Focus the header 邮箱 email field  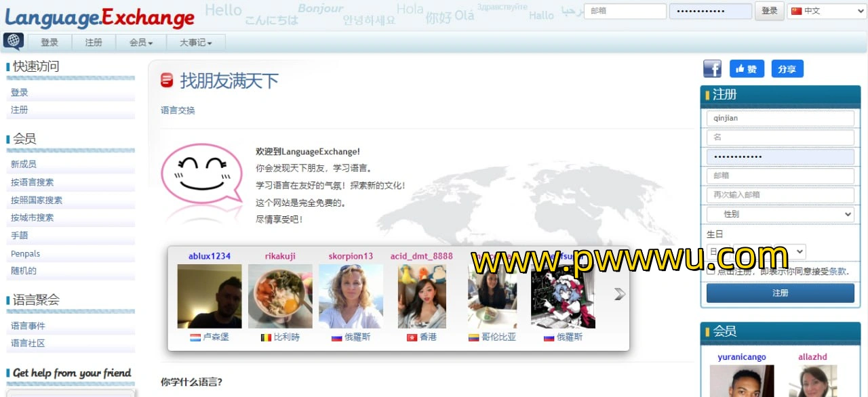click(625, 11)
